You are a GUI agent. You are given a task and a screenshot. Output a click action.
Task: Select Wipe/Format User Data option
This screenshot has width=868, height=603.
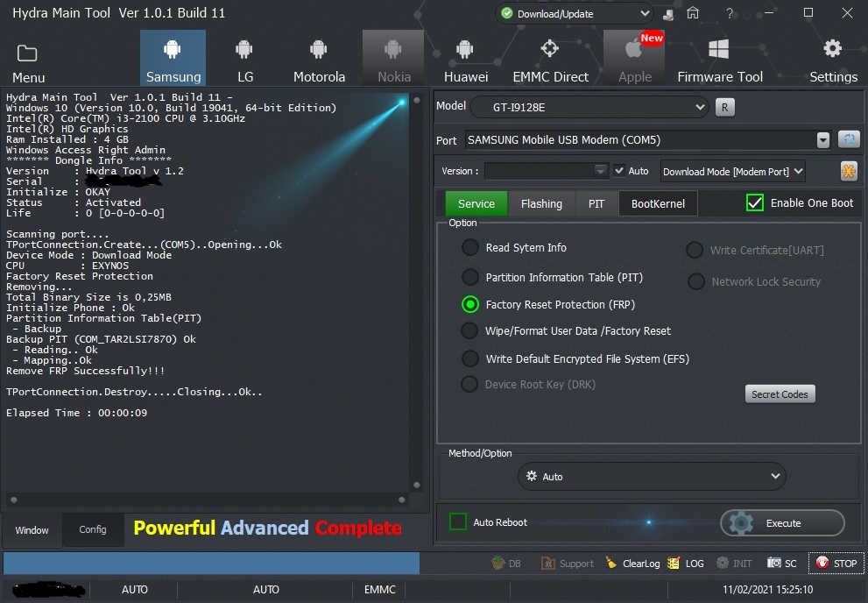pos(470,330)
